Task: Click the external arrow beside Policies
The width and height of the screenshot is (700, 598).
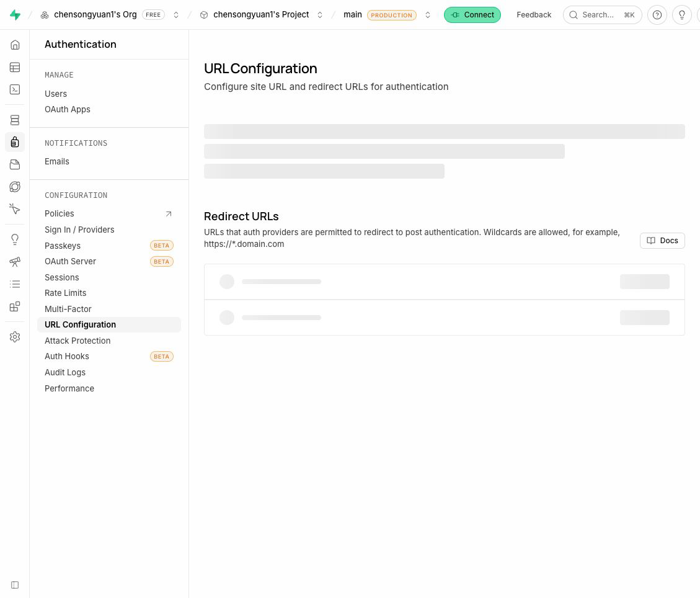Action: pyautogui.click(x=169, y=213)
